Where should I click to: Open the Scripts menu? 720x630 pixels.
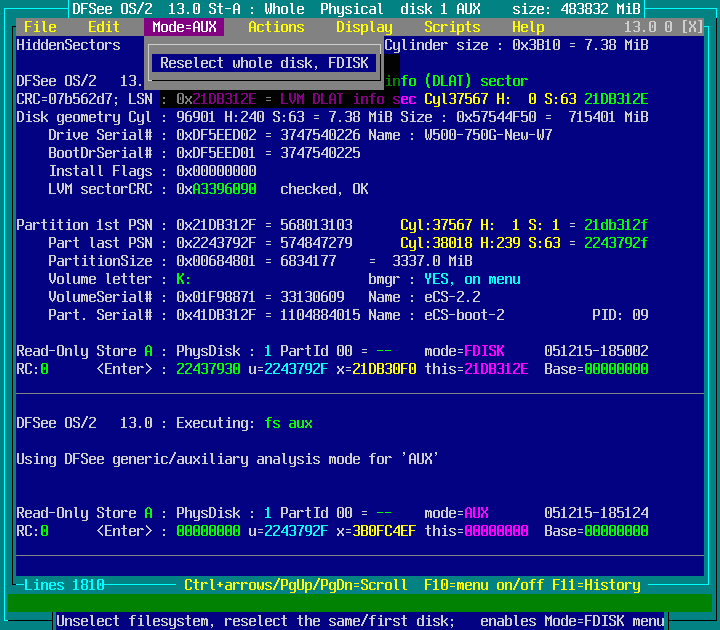pos(452,27)
